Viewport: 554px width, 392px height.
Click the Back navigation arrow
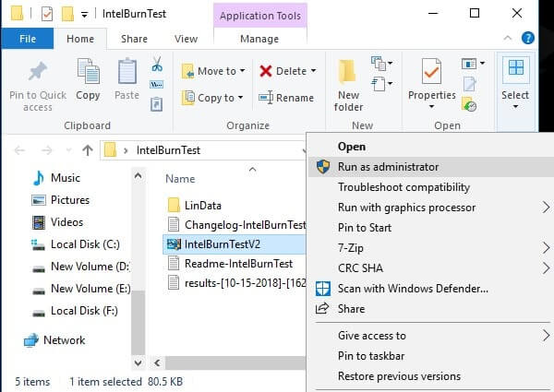(x=19, y=150)
